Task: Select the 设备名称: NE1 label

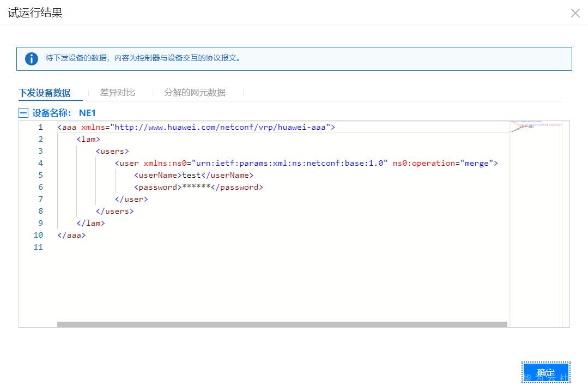Action: tap(64, 113)
